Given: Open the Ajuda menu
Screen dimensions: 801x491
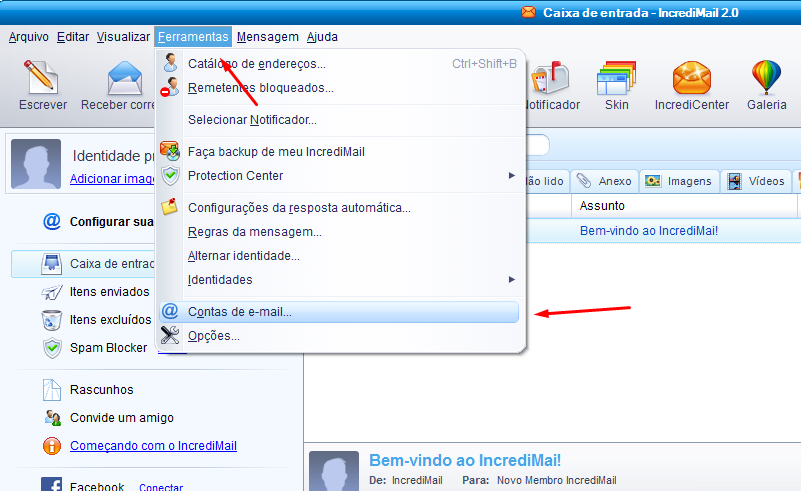Looking at the screenshot, I should (x=322, y=37).
